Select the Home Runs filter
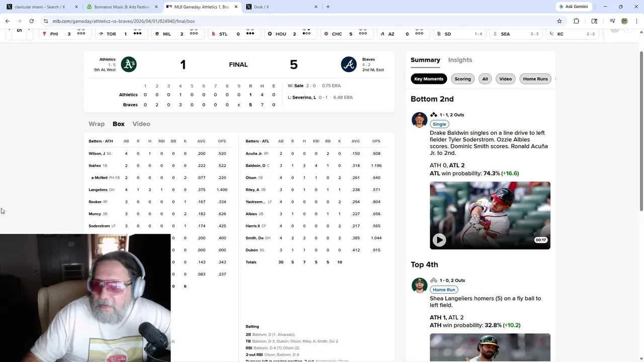The width and height of the screenshot is (644, 362). (535, 79)
